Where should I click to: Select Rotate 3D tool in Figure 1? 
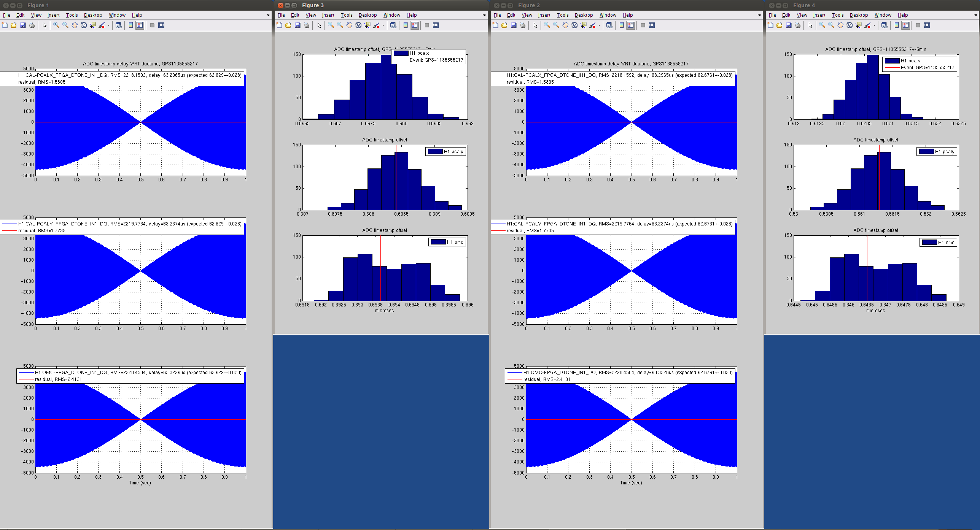click(84, 25)
